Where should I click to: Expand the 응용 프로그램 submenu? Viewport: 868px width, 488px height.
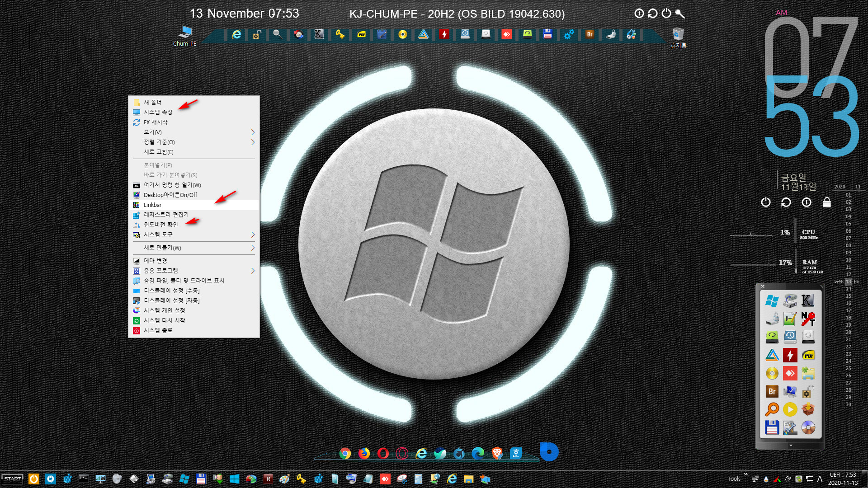194,271
